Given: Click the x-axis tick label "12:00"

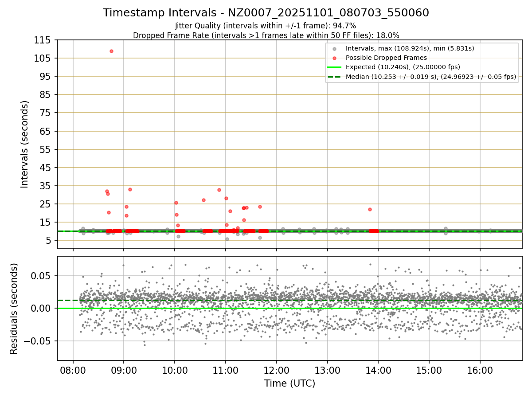Looking at the screenshot, I should [277, 370].
